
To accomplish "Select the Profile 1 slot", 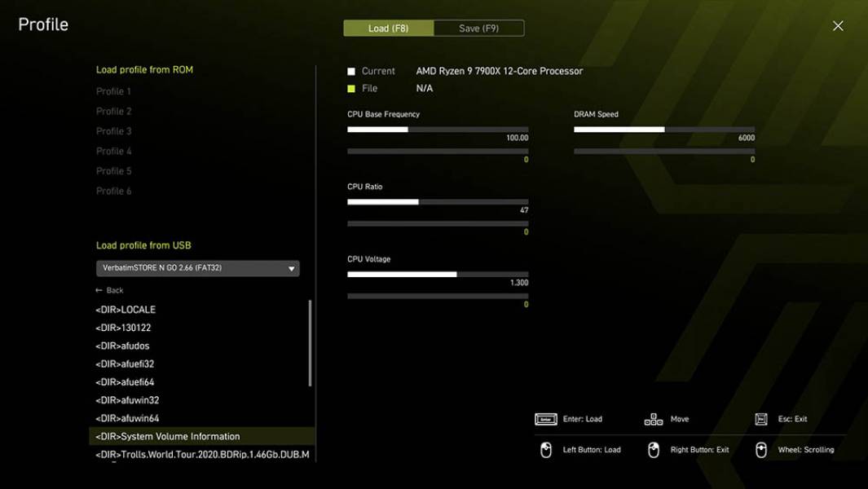I will click(x=113, y=90).
